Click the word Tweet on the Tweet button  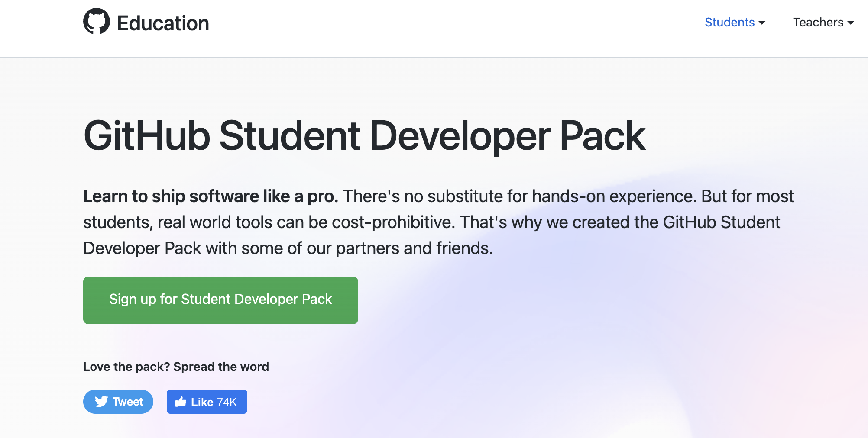(128, 402)
